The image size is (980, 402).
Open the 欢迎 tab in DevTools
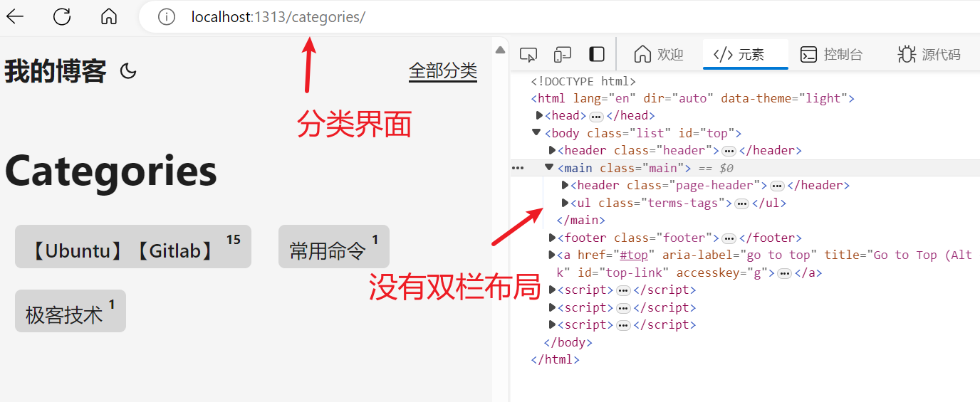click(659, 54)
